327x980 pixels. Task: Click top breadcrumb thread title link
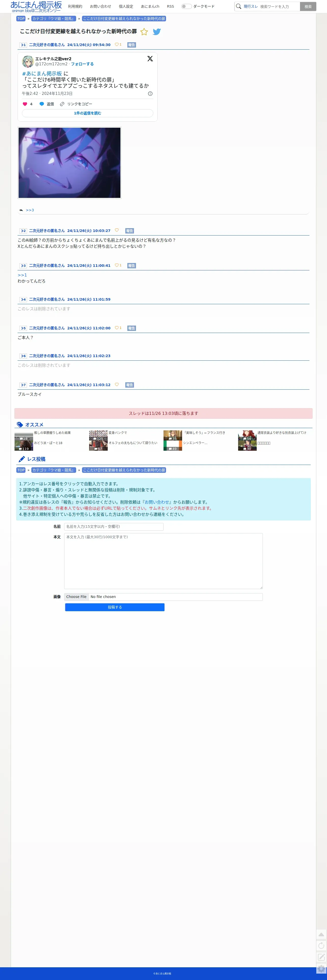point(124,19)
